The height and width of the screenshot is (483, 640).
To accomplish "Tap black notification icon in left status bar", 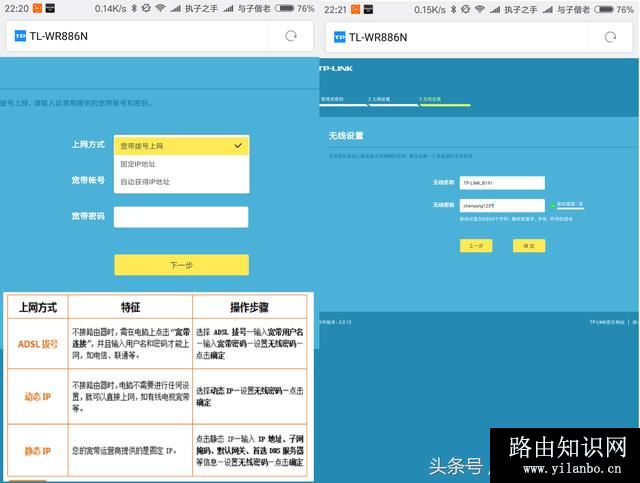I will click(50, 8).
